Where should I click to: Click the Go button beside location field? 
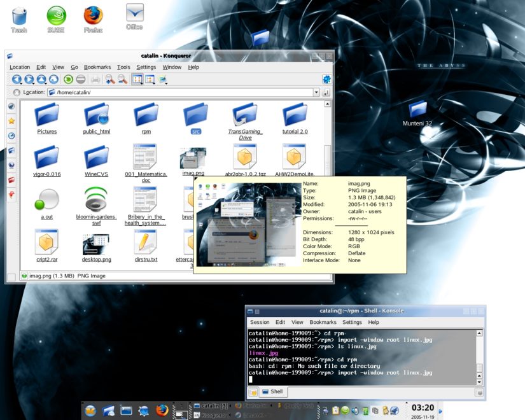326,92
